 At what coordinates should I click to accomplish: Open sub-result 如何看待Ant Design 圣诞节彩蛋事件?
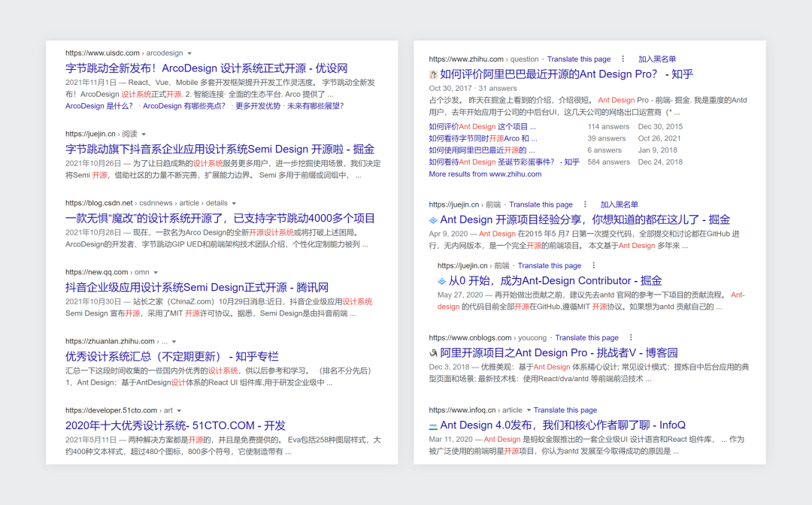point(504,162)
